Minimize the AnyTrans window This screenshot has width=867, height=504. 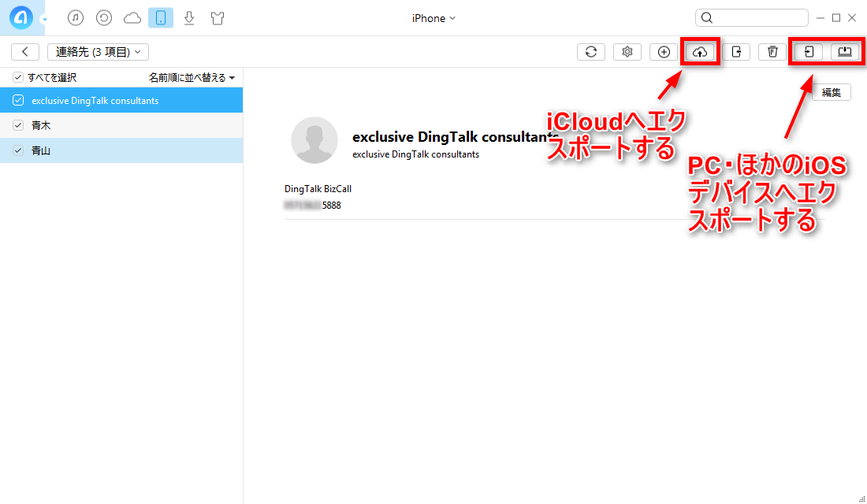point(820,18)
